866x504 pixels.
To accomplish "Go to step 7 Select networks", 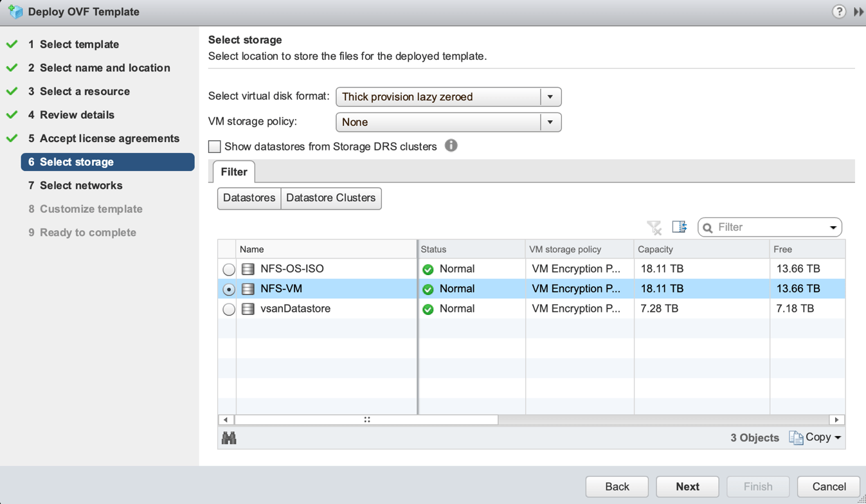I will click(80, 185).
